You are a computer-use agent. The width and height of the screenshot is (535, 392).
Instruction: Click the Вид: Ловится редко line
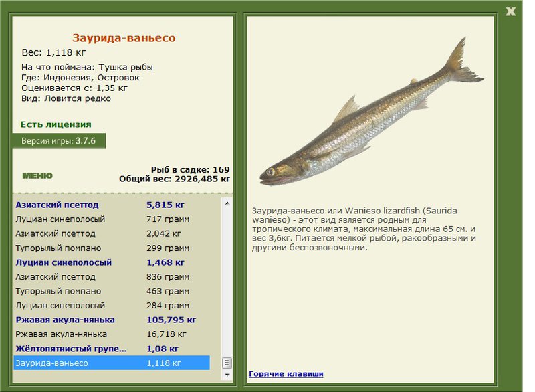click(x=66, y=98)
